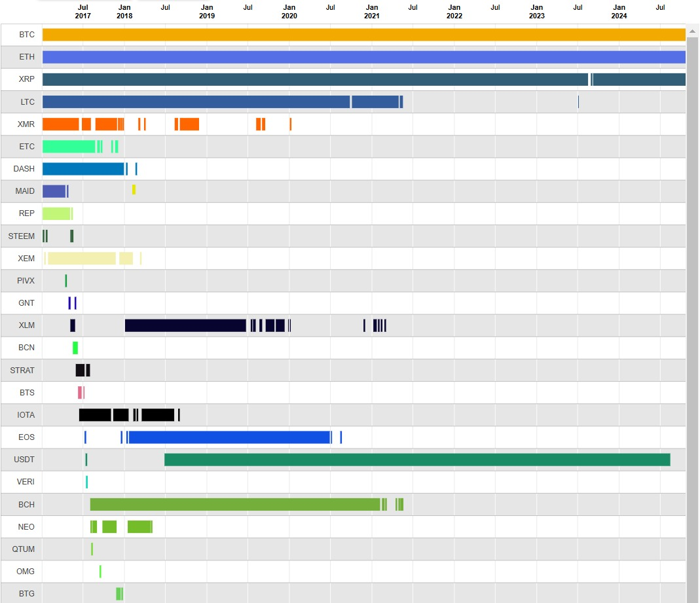Click the LTC row label

pos(28,101)
